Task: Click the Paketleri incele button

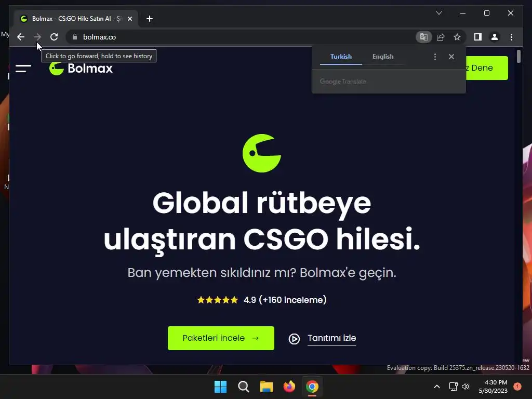Action: pyautogui.click(x=221, y=338)
